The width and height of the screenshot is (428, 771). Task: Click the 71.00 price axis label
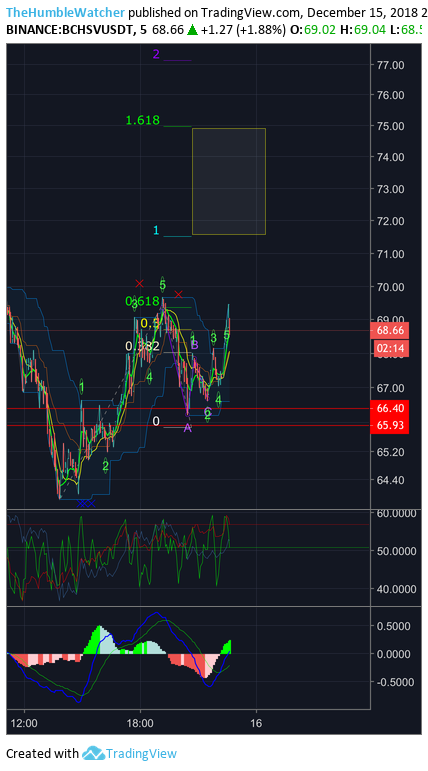click(391, 254)
